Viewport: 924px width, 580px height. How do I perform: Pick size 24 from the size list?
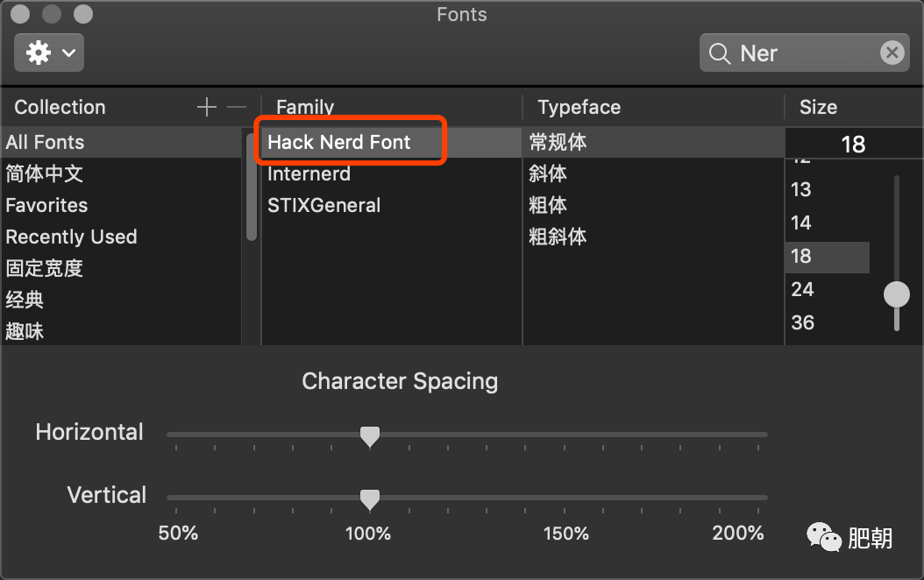click(828, 289)
